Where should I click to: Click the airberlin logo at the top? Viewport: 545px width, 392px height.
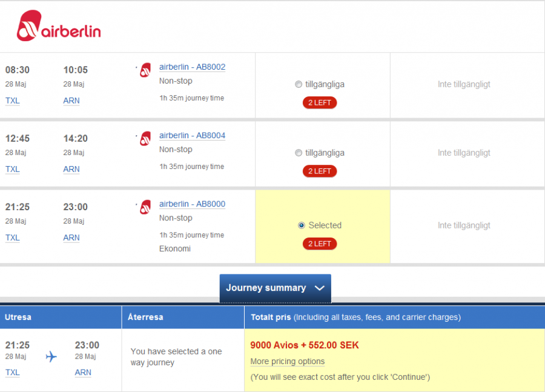[59, 28]
